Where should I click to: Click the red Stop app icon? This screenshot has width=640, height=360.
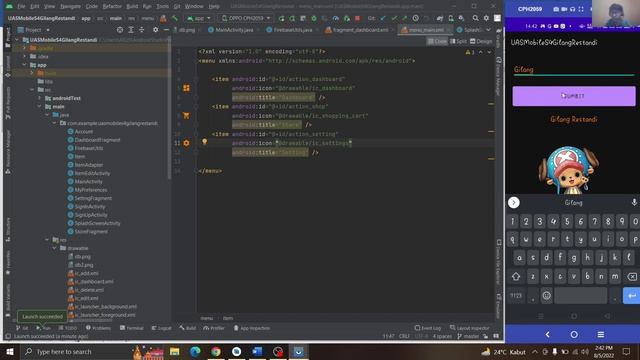(358, 18)
